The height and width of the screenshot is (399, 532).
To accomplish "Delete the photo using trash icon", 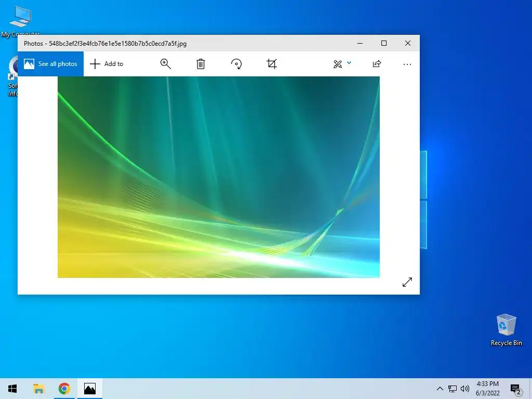I will point(201,64).
